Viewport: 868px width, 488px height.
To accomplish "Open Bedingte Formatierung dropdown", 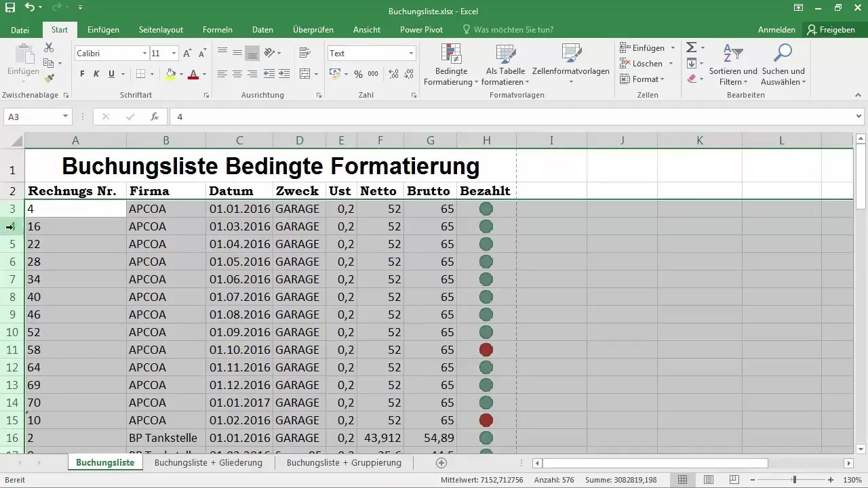I will [x=451, y=65].
